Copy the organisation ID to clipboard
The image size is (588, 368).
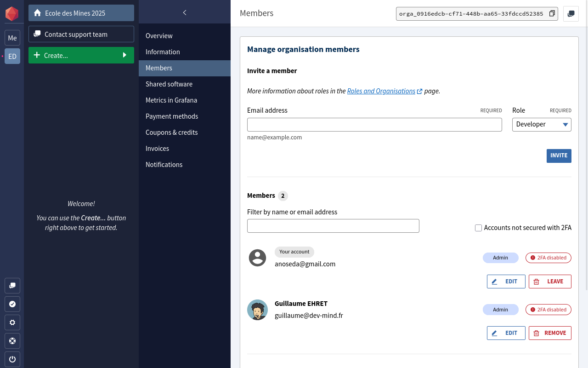click(552, 14)
